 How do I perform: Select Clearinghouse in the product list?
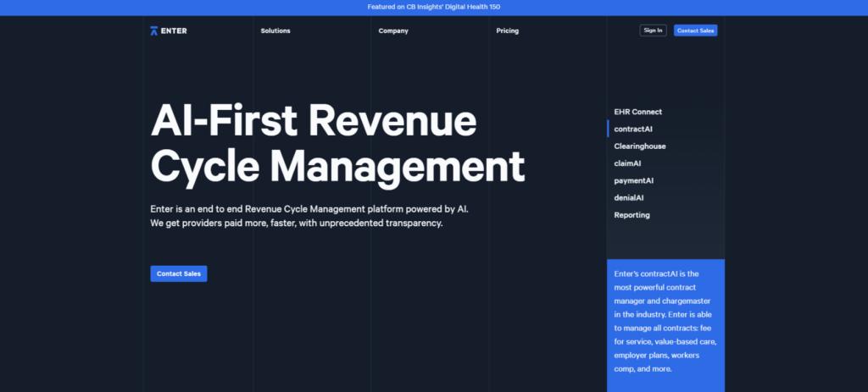click(640, 146)
